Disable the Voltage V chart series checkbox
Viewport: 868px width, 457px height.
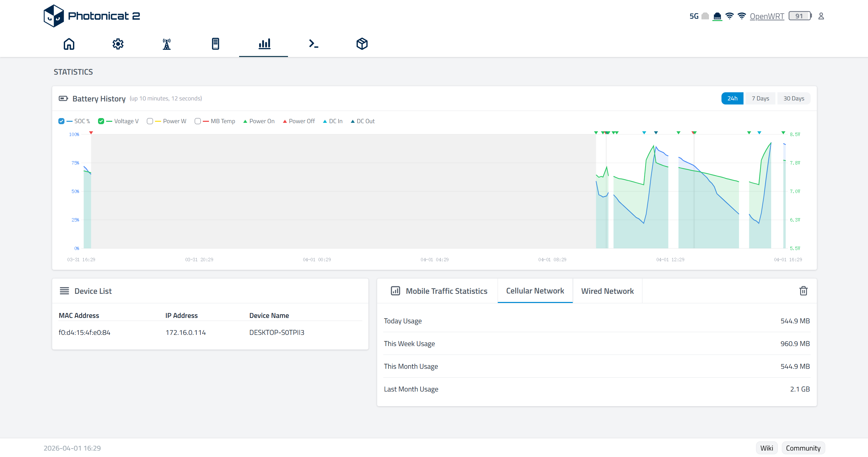(x=101, y=121)
